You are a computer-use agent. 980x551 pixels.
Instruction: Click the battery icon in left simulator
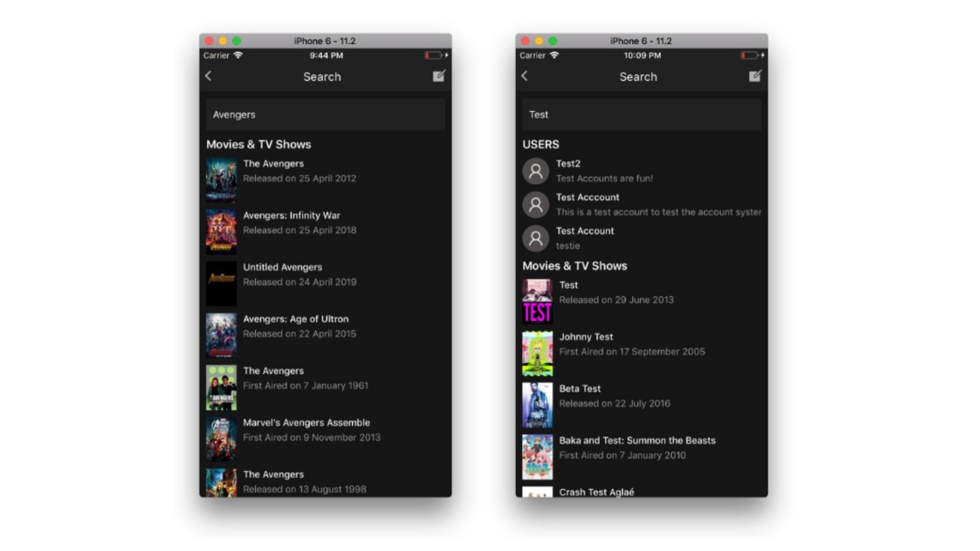tap(433, 55)
